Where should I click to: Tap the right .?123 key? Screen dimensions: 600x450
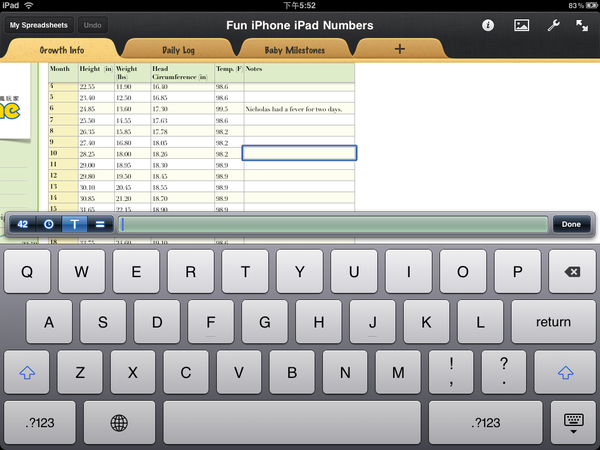tap(486, 422)
